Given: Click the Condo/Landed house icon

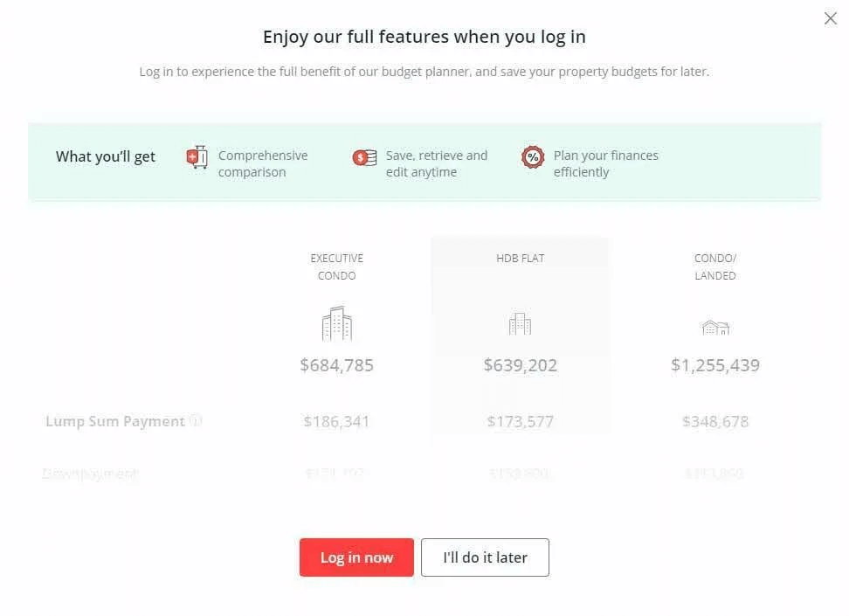Looking at the screenshot, I should (715, 328).
